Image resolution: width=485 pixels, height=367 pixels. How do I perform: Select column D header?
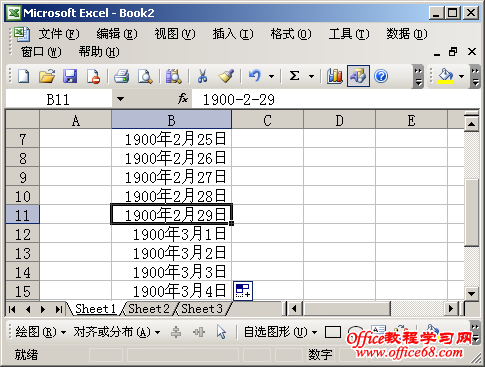coord(339,120)
